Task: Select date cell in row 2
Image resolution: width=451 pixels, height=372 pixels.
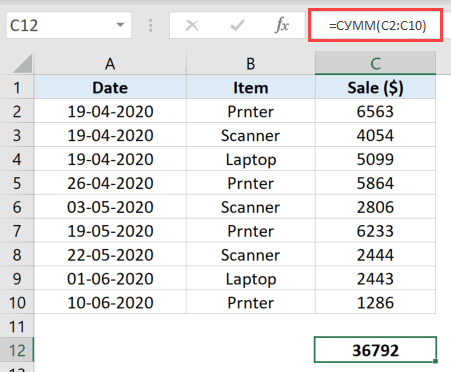Action: click(110, 111)
